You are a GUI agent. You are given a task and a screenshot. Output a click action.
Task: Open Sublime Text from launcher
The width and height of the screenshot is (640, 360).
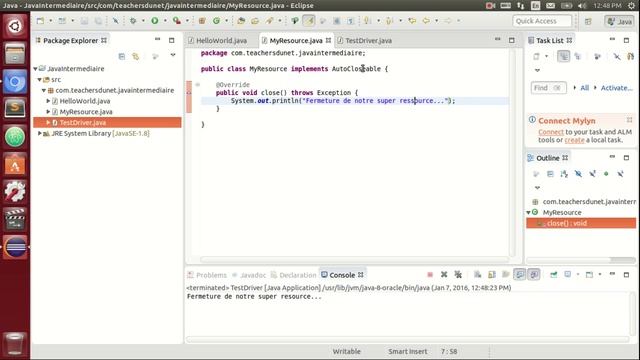pos(15,109)
